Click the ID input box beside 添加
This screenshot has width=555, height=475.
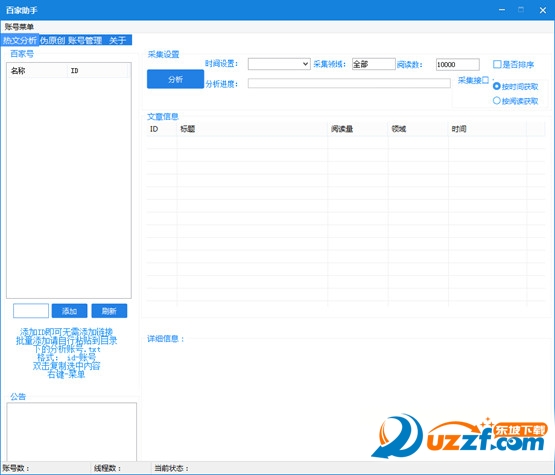[31, 311]
